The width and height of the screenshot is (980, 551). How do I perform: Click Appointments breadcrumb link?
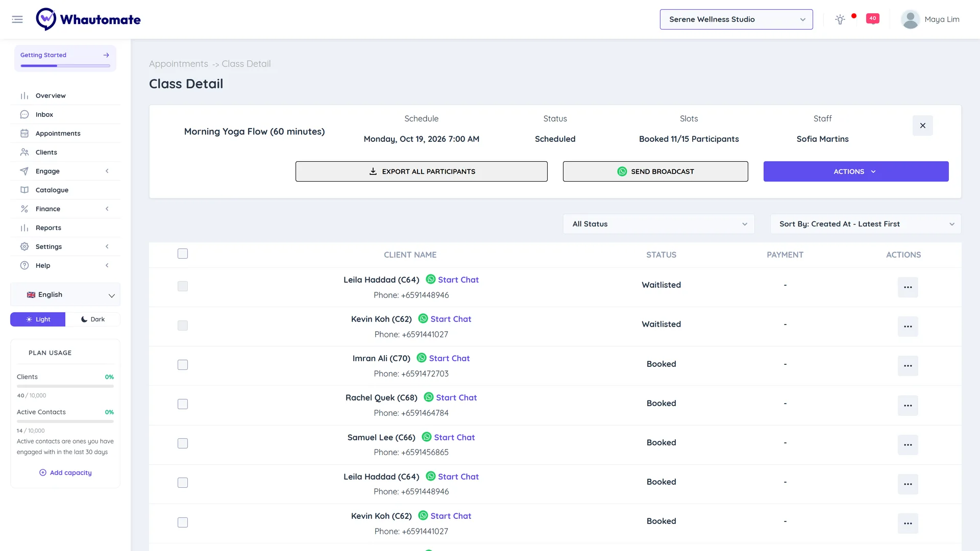[179, 64]
